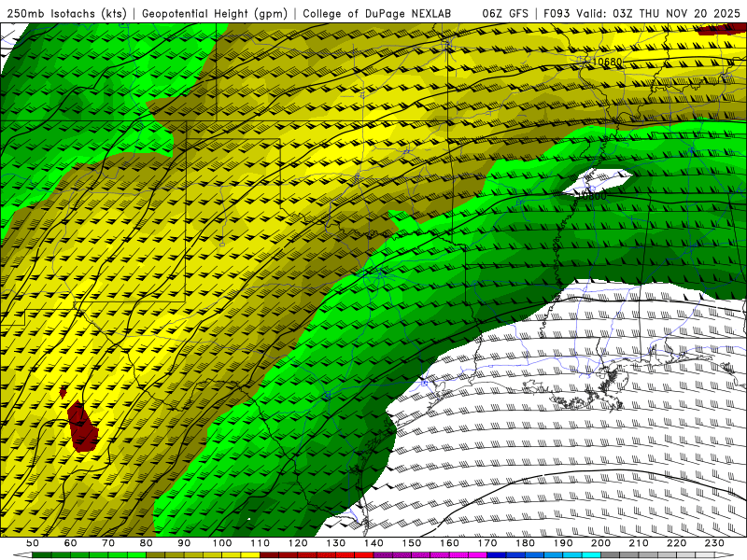The image size is (747, 560).
Task: Click the '130' value on the color scale
Action: point(336,543)
